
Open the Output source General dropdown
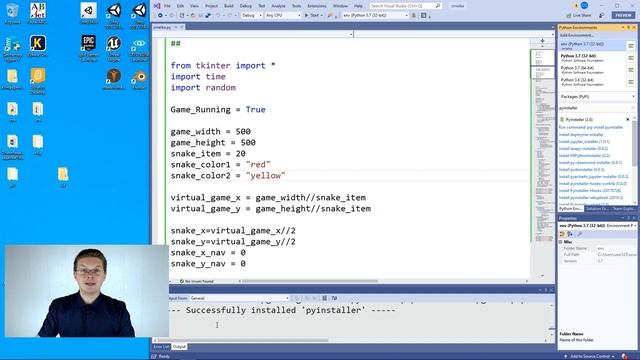pyautogui.click(x=239, y=298)
